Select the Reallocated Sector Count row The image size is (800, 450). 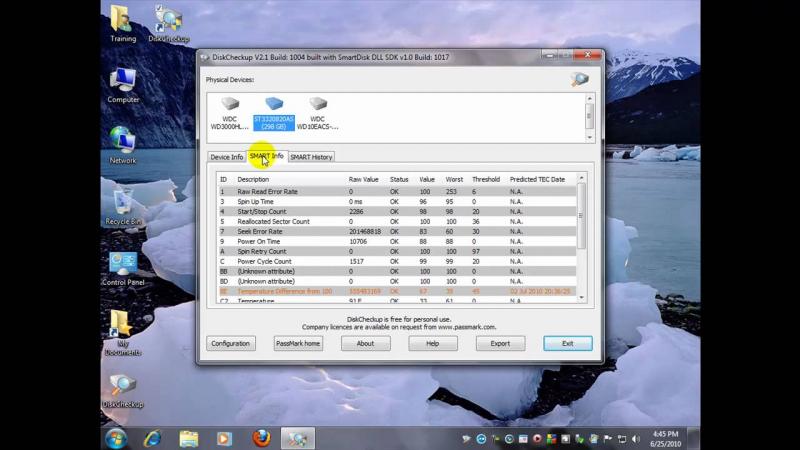click(396, 221)
